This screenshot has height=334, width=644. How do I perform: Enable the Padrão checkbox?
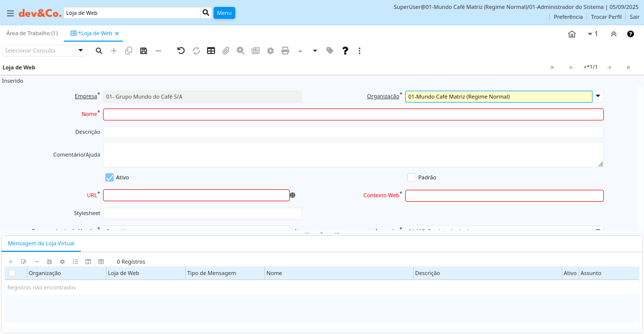[411, 177]
